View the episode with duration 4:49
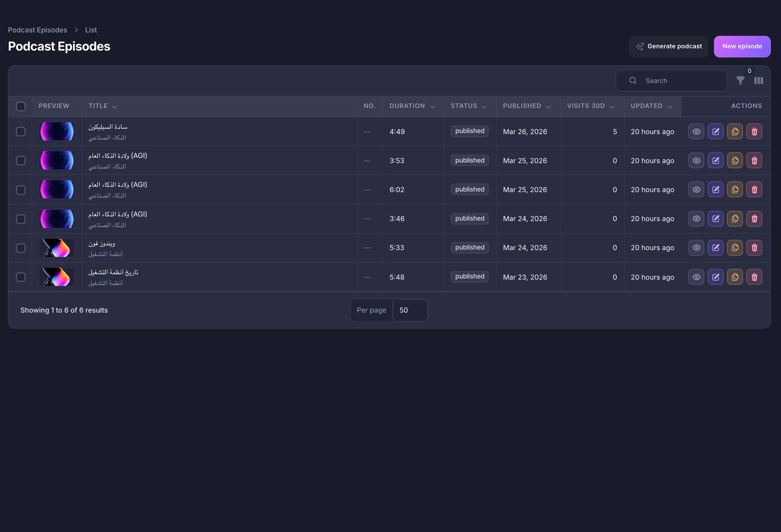This screenshot has height=532, width=781. (696, 131)
